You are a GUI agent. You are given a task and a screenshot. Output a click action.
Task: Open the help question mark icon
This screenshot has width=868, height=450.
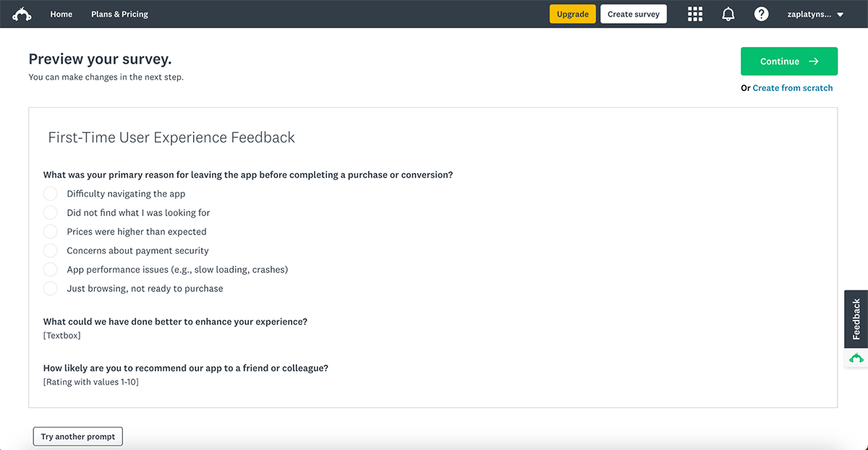[x=761, y=14]
